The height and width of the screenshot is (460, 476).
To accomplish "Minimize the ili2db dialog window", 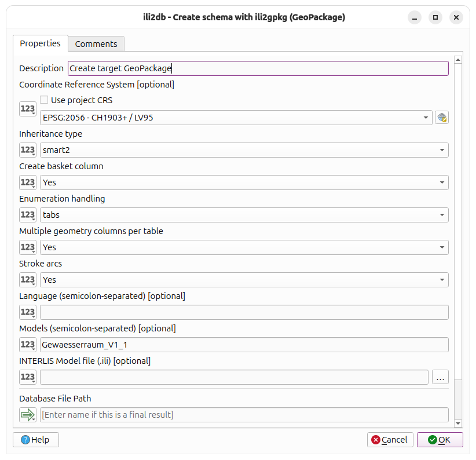I will tap(415, 17).
